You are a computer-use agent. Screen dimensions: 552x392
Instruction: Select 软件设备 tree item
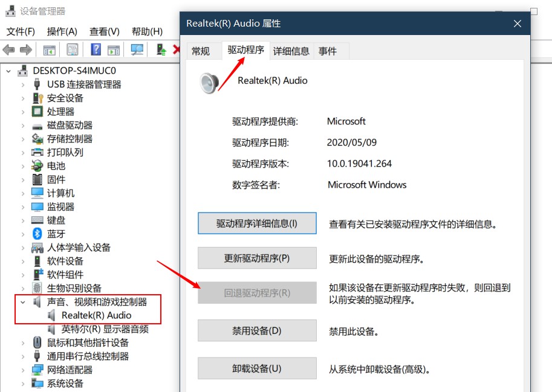pyautogui.click(x=65, y=261)
